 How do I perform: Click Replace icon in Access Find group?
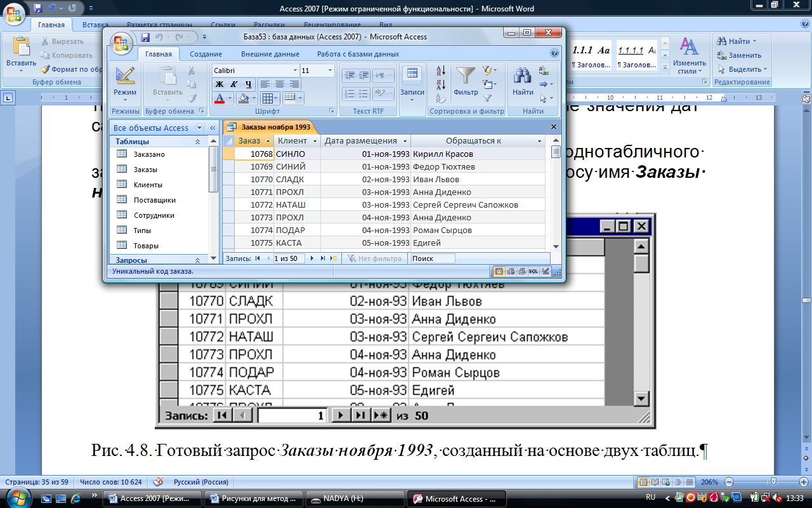click(544, 70)
